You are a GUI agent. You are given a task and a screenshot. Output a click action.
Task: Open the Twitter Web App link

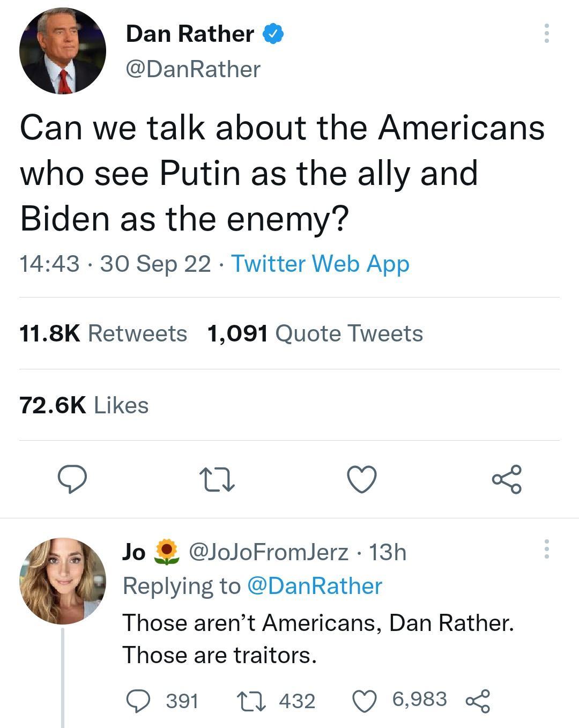319,264
